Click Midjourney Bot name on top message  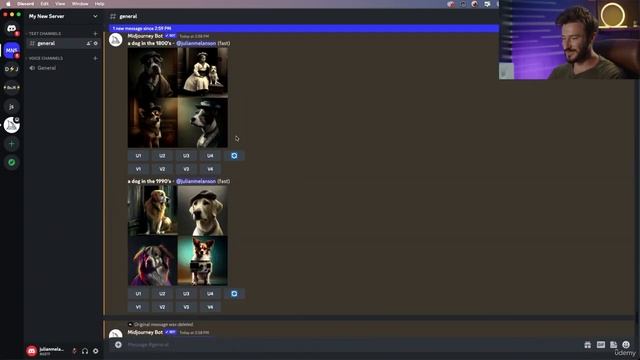(x=145, y=36)
